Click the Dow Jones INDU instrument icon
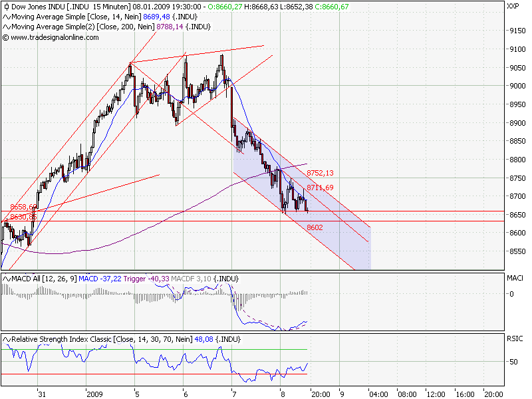The image size is (532, 399). pos(6,7)
